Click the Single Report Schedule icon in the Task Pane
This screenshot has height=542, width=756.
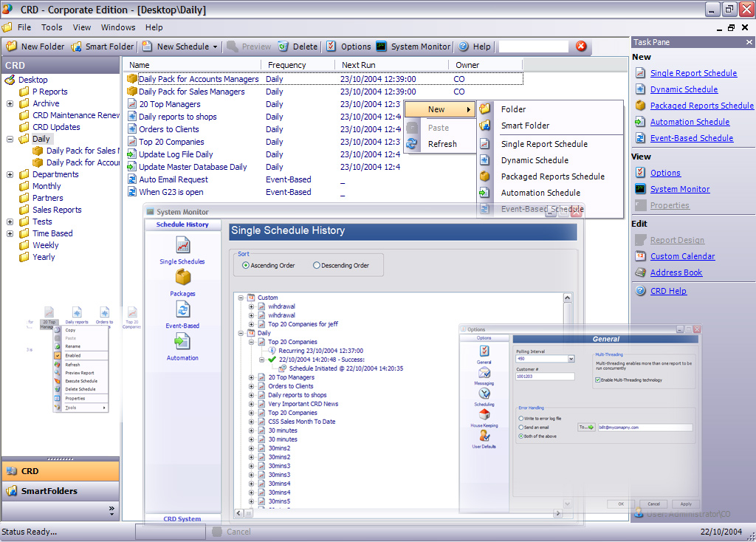tap(640, 73)
